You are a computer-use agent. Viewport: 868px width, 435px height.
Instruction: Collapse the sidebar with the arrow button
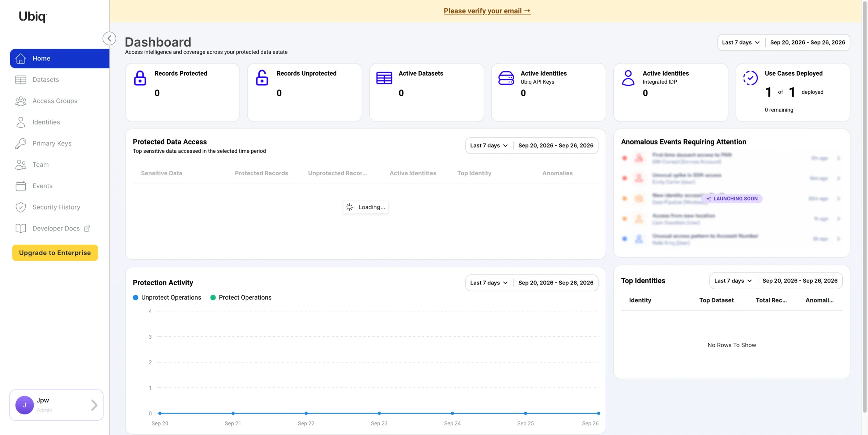point(109,38)
